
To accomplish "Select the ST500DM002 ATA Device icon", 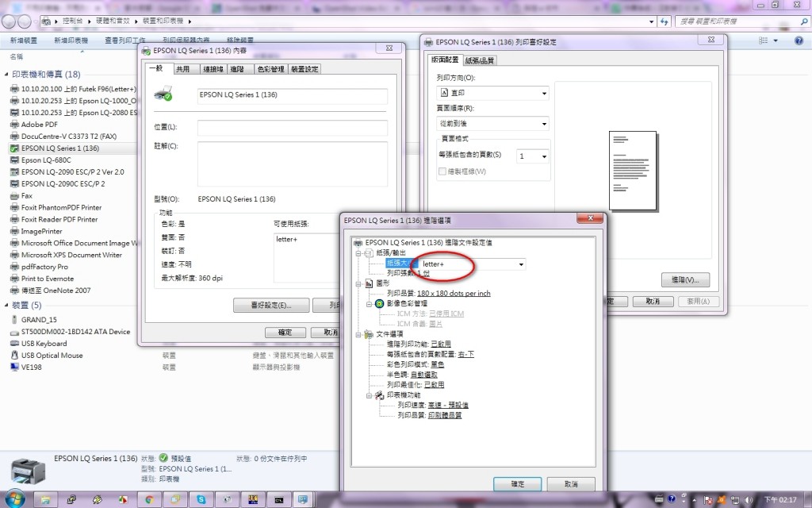I will click(x=14, y=332).
